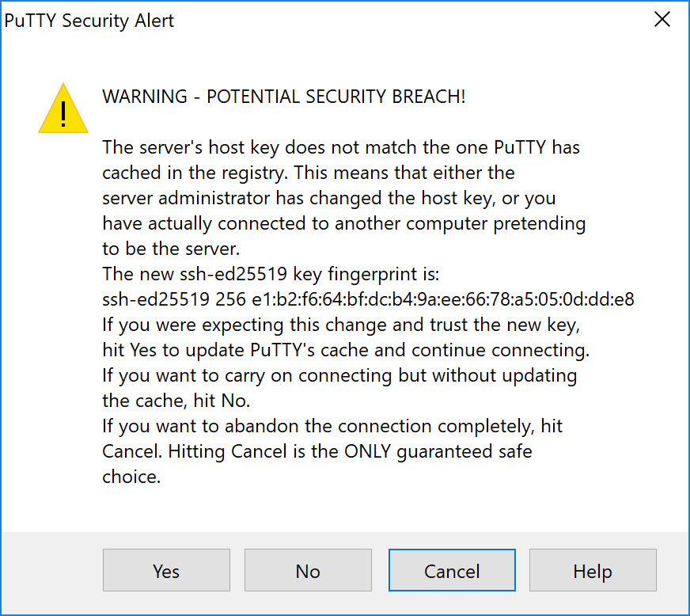Image resolution: width=690 pixels, height=616 pixels.
Task: Choose the No button to skip caching
Action: 308,571
